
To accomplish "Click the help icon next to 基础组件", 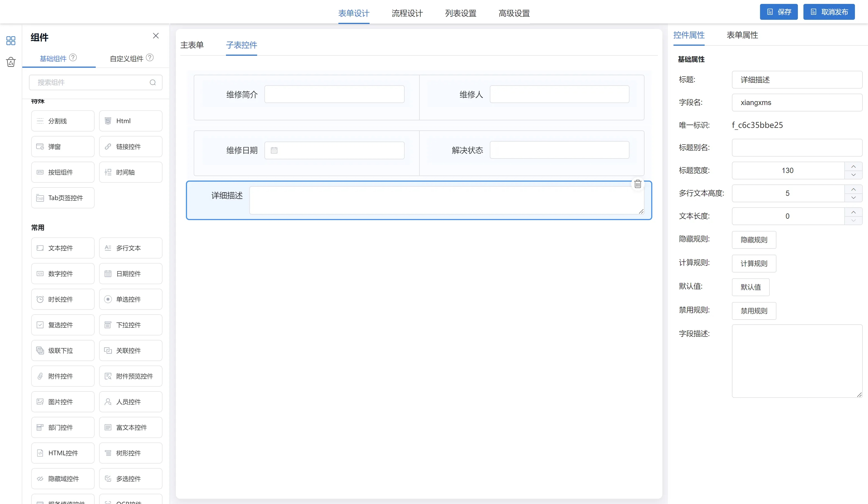I will coord(73,58).
